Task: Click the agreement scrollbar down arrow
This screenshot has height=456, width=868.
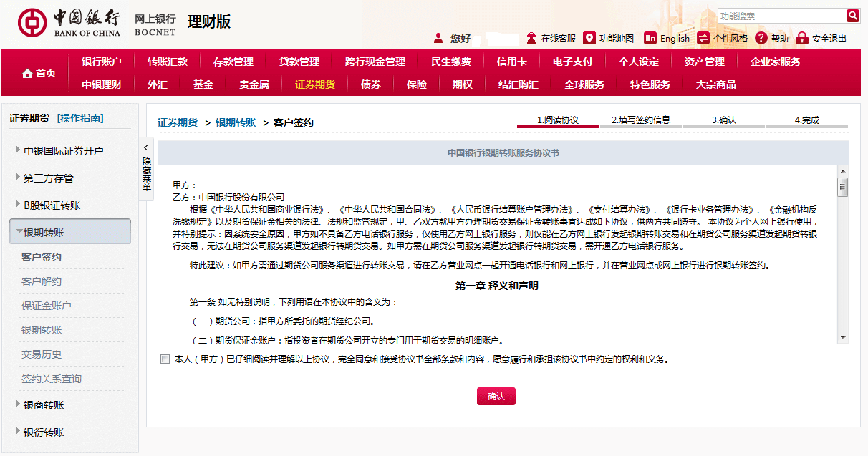Action: (843, 337)
